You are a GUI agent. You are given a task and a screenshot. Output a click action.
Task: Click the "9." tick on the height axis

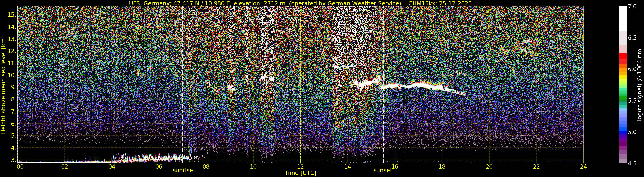[13, 87]
